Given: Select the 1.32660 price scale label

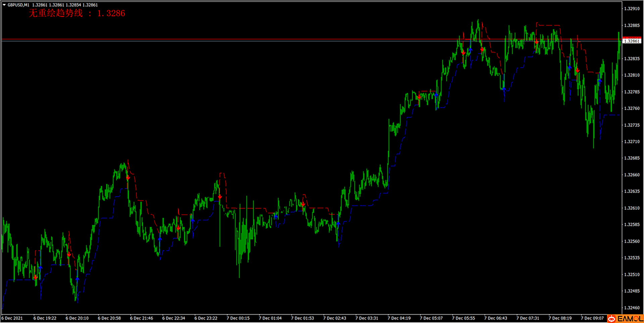Looking at the screenshot, I should [x=632, y=175].
